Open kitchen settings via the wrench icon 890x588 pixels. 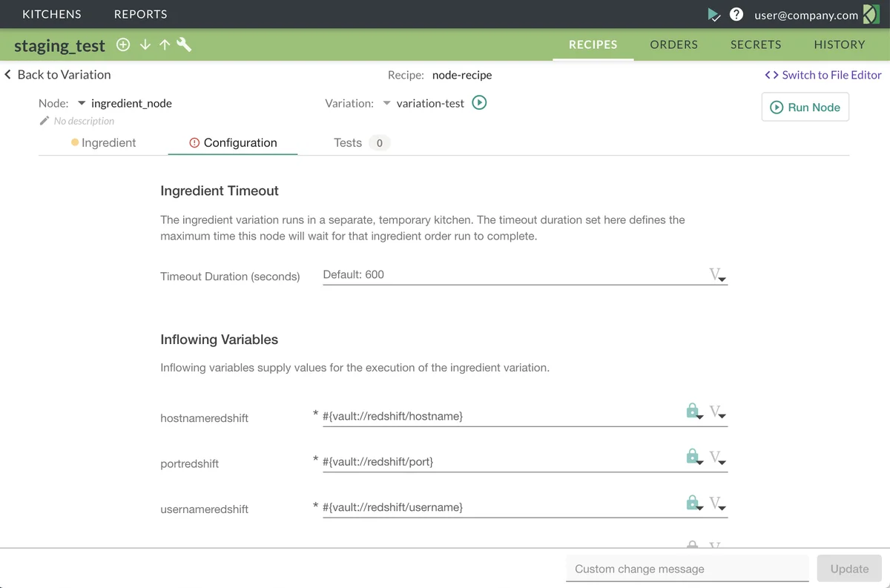coord(184,45)
